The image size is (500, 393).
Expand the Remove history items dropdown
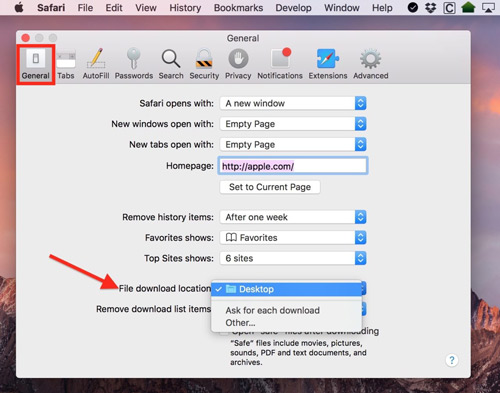pyautogui.click(x=293, y=217)
